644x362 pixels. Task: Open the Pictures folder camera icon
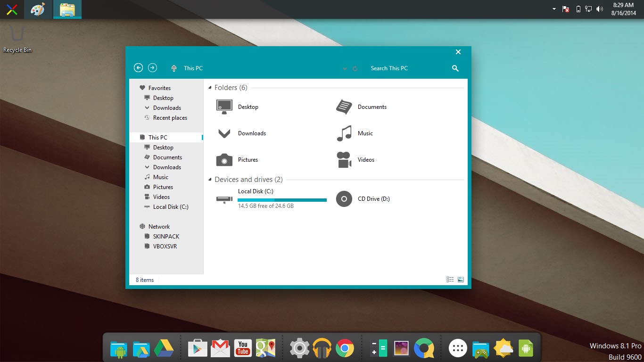[x=224, y=160]
